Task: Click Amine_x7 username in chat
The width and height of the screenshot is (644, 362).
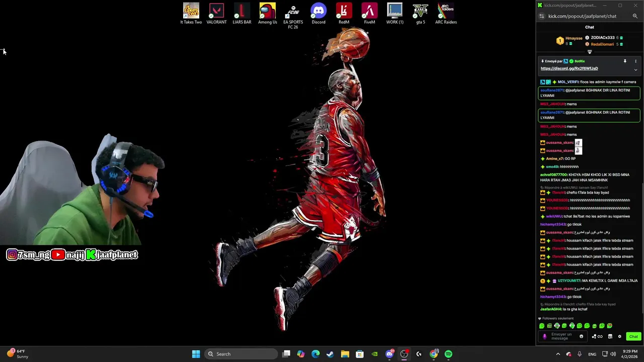Action: [x=554, y=159]
